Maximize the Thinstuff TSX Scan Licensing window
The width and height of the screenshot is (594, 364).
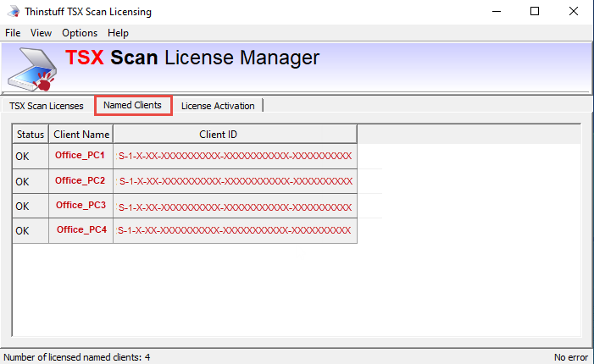(535, 11)
